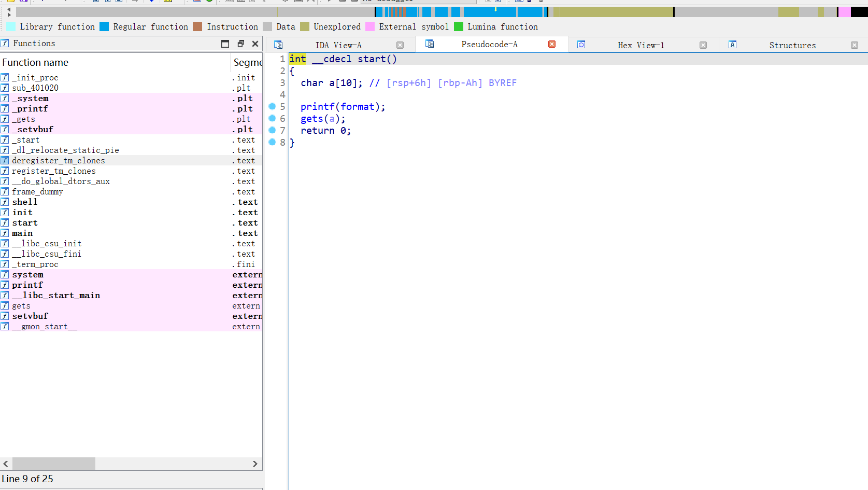The height and width of the screenshot is (490, 868).
Task: Click the format variable in printf call
Action: [x=358, y=107]
